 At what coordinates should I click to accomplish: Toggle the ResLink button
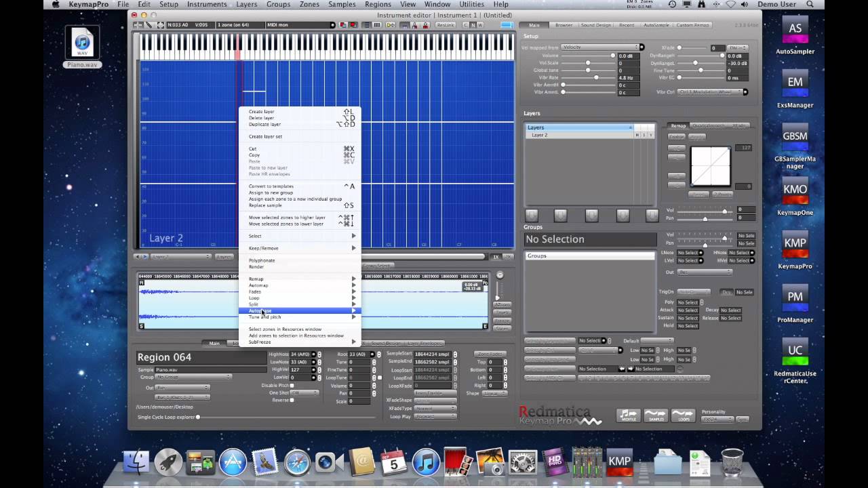pyautogui.click(x=446, y=25)
